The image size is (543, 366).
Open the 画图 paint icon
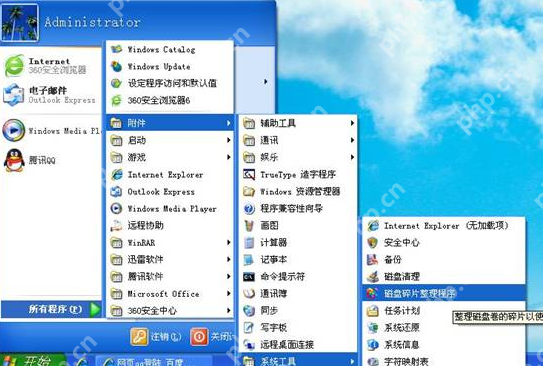point(249,225)
